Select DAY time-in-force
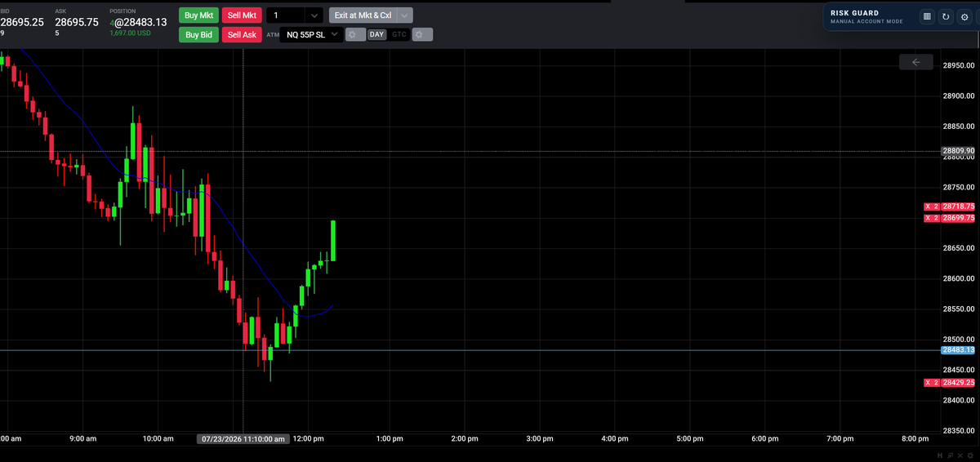Viewport: 980px width, 462px height. (376, 34)
